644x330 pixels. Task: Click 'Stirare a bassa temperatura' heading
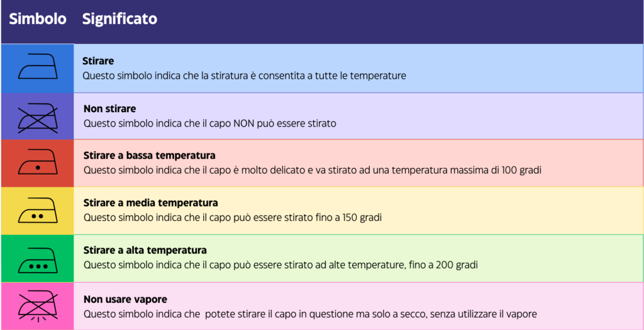(149, 155)
